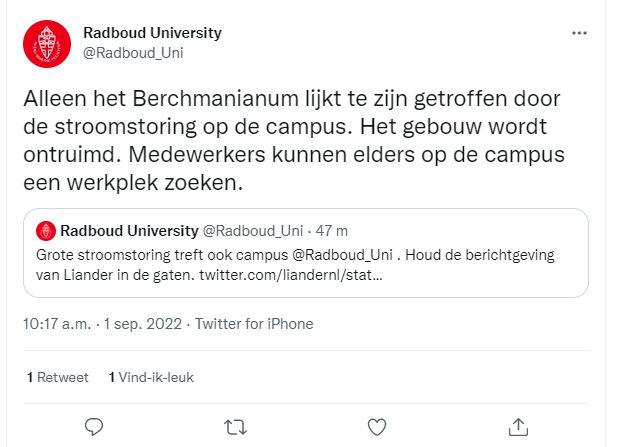Open the small avatar in quoted tweet
This screenshot has width=625, height=447.
tap(46, 231)
